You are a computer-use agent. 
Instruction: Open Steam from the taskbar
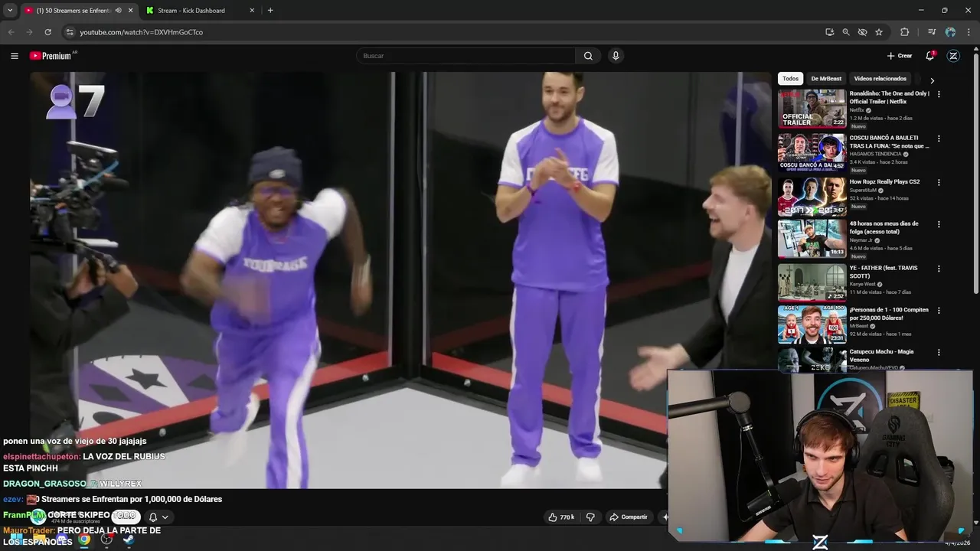point(129,540)
